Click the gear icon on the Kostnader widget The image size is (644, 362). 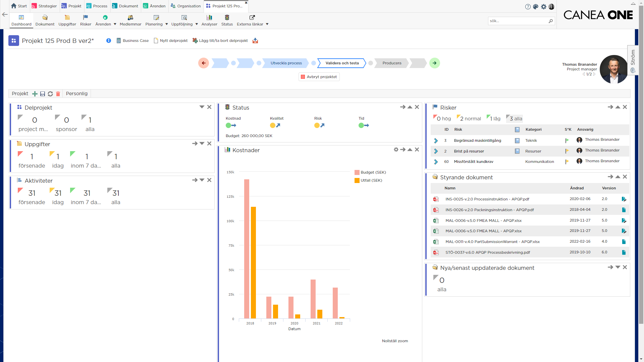click(396, 150)
